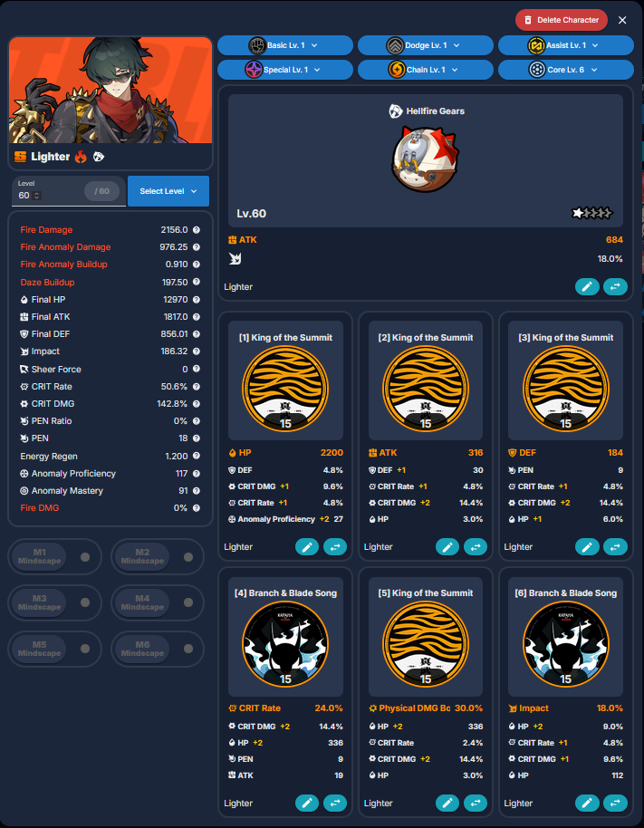The width and height of the screenshot is (644, 828).
Task: Toggle the M3 Mindscape
Action: (x=54, y=602)
